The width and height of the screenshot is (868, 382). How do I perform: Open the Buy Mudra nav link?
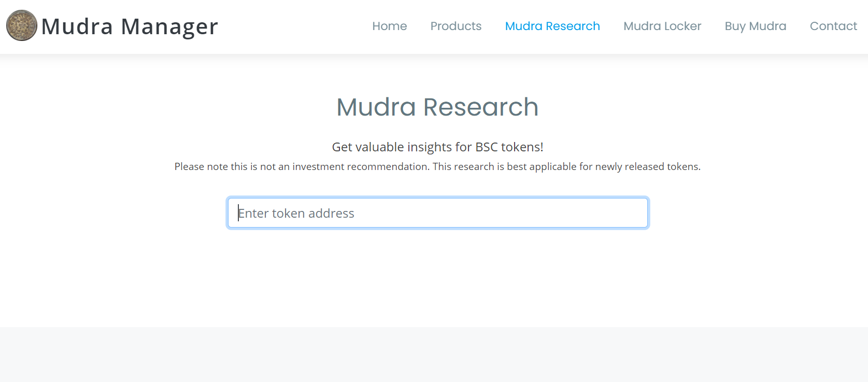(756, 26)
